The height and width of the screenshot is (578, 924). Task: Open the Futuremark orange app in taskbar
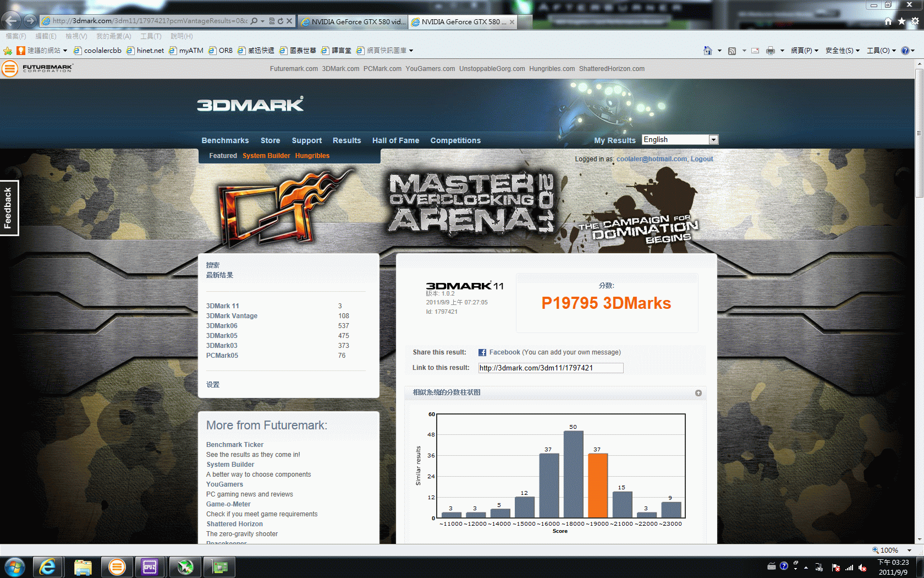[117, 567]
